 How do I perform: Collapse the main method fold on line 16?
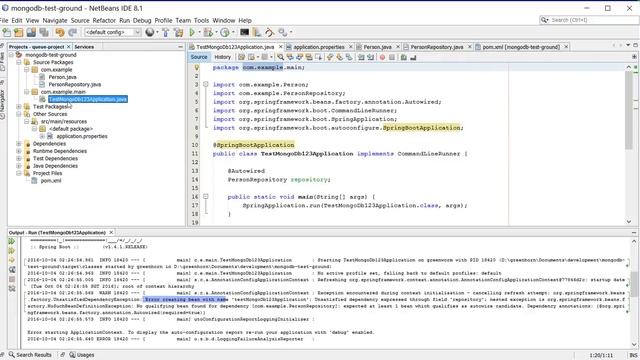(x=206, y=197)
